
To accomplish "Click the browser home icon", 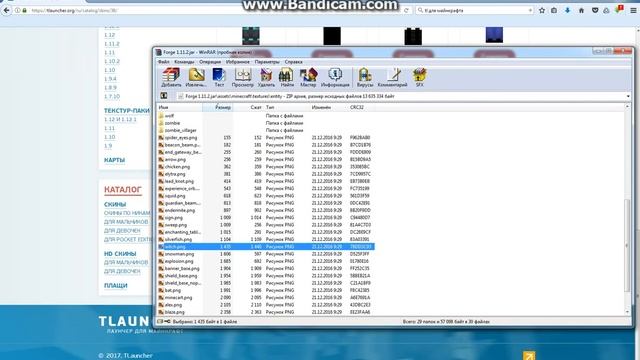I will point(581,10).
